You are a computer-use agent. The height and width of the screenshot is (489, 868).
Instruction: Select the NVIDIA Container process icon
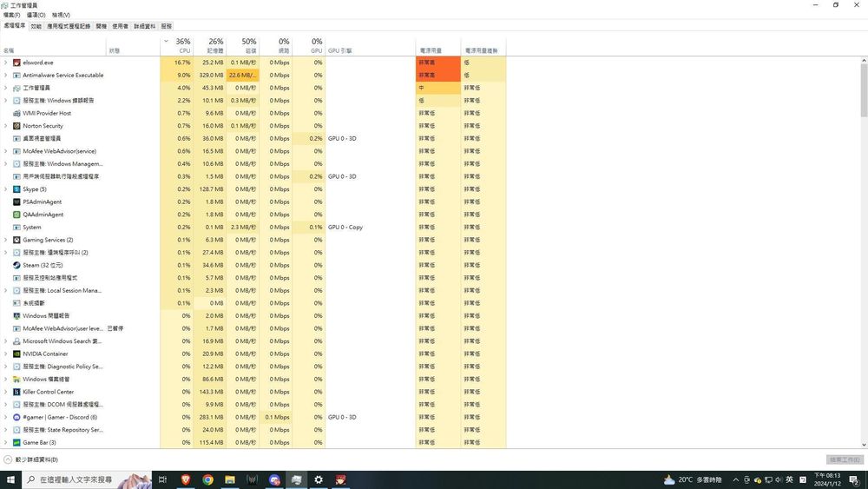pyautogui.click(x=16, y=354)
